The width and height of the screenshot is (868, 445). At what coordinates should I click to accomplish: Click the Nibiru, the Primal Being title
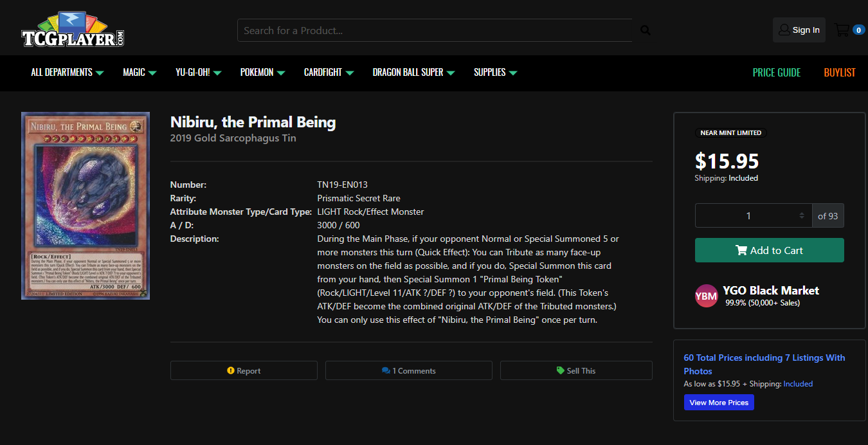[x=253, y=122]
